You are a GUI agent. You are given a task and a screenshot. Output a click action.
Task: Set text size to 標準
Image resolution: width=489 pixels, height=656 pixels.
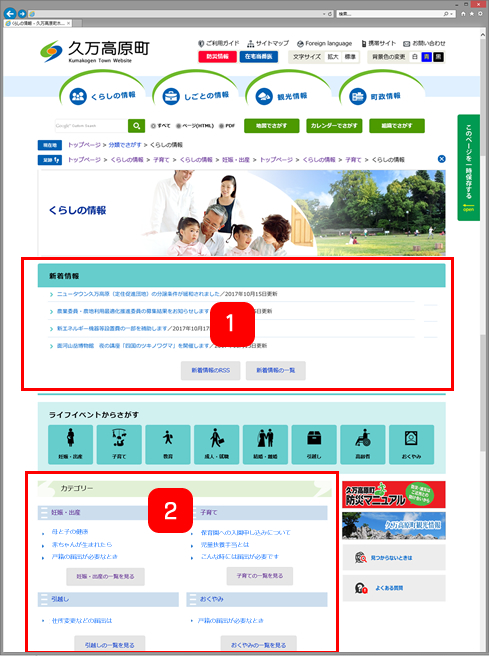[x=350, y=56]
